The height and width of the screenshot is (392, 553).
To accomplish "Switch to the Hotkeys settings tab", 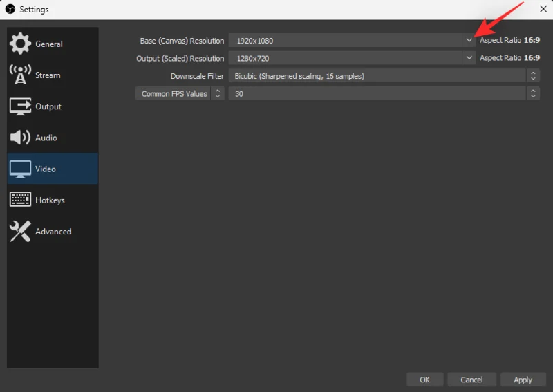I will click(50, 200).
